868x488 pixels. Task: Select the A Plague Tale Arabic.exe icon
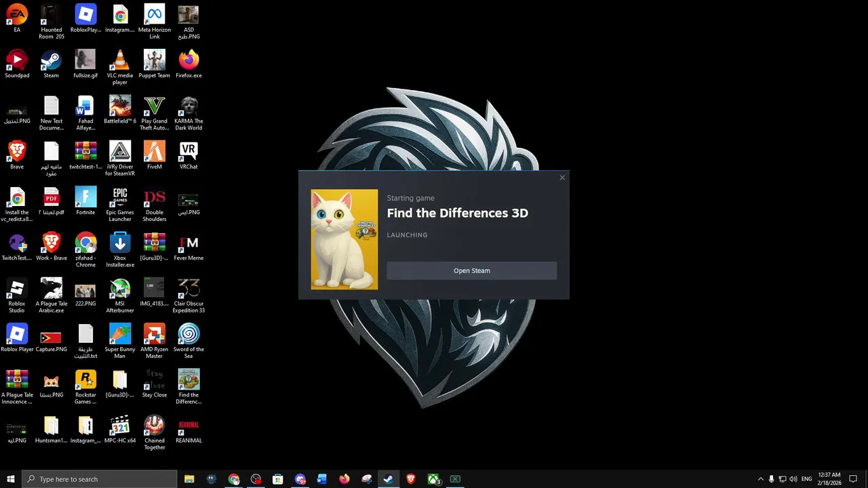[x=52, y=296]
